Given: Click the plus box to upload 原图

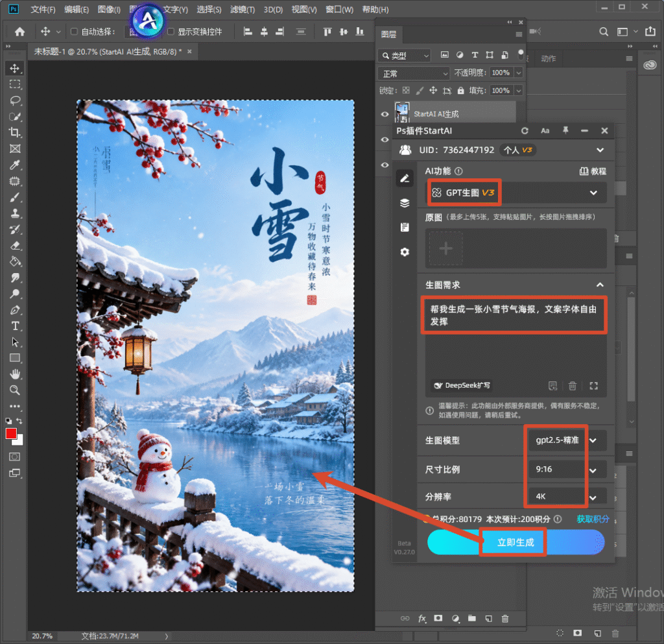Looking at the screenshot, I should 445,248.
